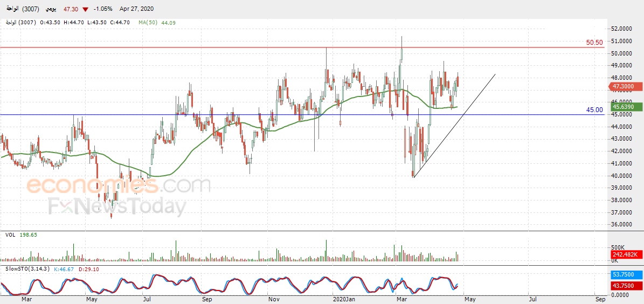Screen dimensions: 644x304
Task: Click the K:46.67 stochastic value
Action: click(x=63, y=269)
